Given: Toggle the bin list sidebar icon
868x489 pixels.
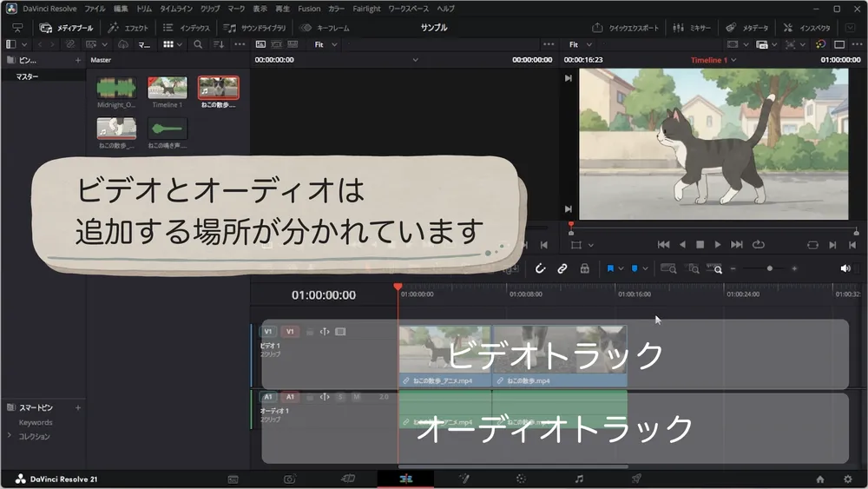Looking at the screenshot, I should click(x=11, y=44).
